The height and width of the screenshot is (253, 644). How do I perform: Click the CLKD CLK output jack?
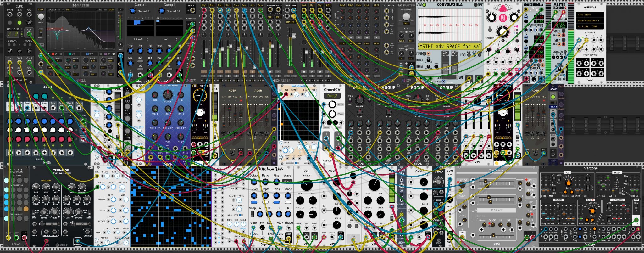(29, 34)
